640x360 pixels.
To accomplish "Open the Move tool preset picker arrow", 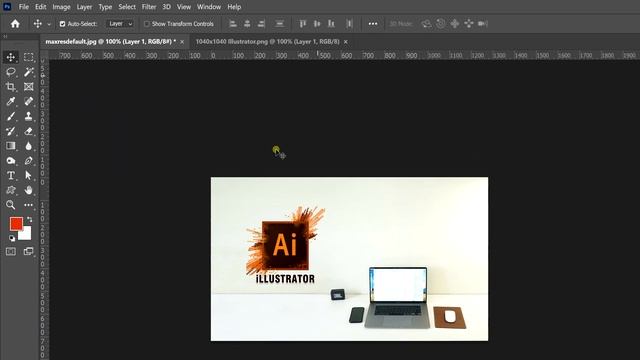I will (49, 24).
